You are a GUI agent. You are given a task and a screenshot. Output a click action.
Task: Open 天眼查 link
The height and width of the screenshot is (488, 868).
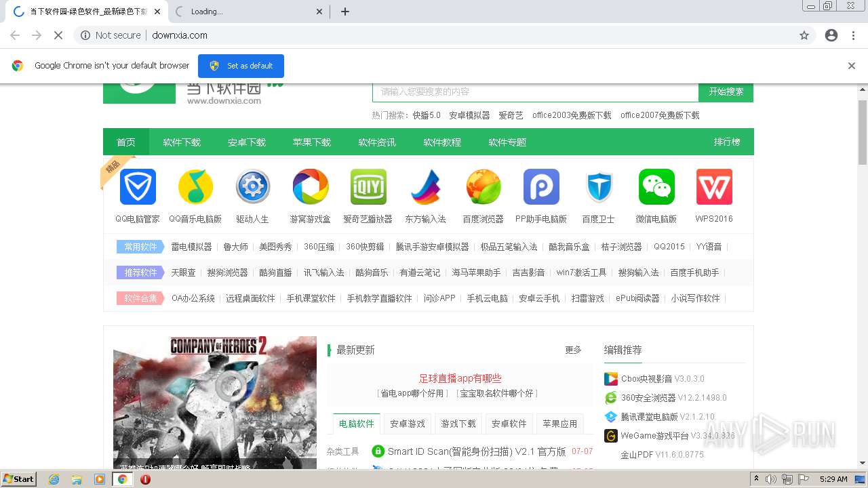coord(183,272)
